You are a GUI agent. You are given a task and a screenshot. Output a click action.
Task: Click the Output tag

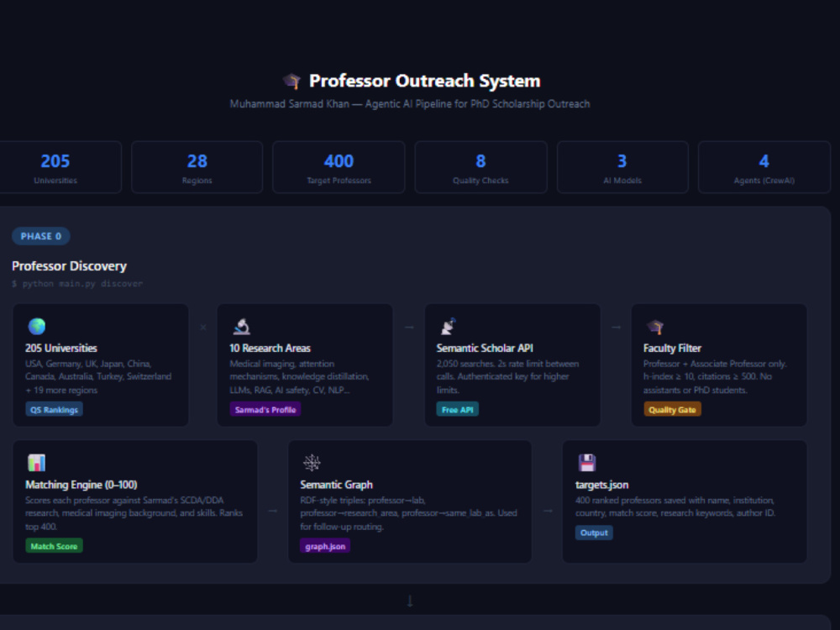[594, 533]
